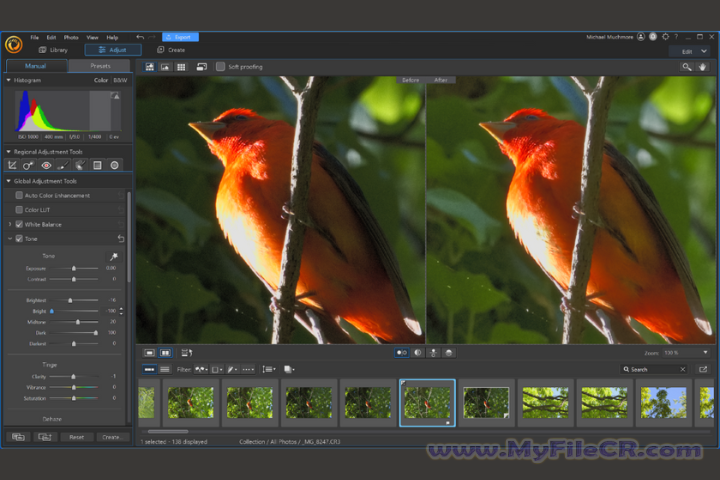Switch to the Library module
The height and width of the screenshot is (480, 720).
(x=53, y=50)
